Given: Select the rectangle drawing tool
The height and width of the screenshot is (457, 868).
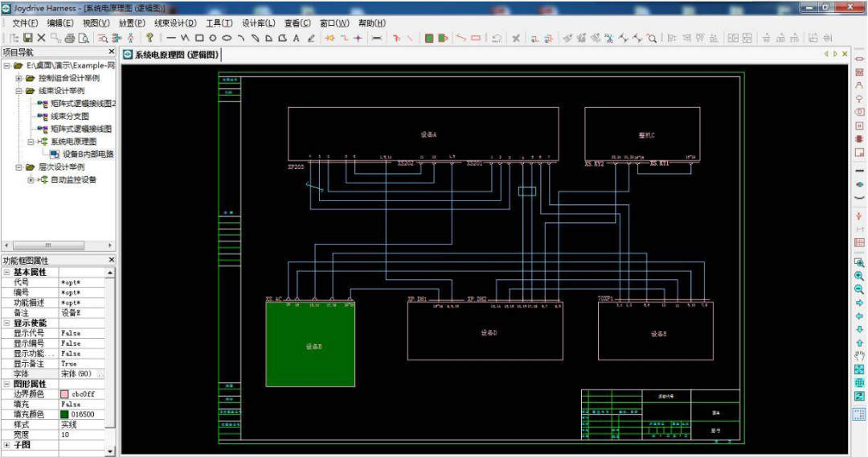Looking at the screenshot, I should pyautogui.click(x=199, y=38).
